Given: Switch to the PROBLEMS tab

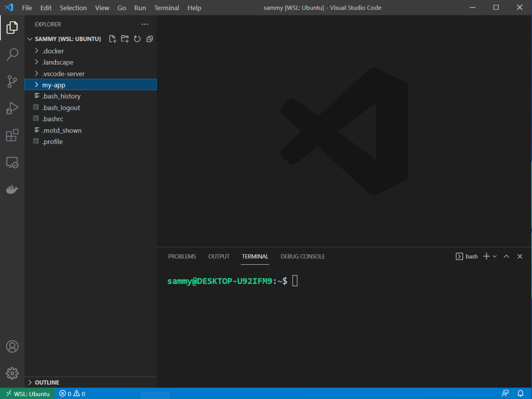Looking at the screenshot, I should [182, 256].
